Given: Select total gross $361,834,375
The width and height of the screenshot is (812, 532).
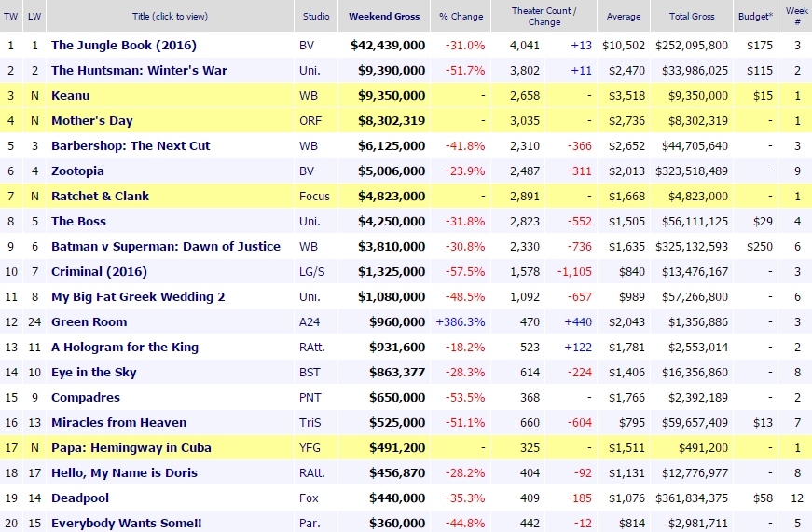Looking at the screenshot, I should (692, 498).
